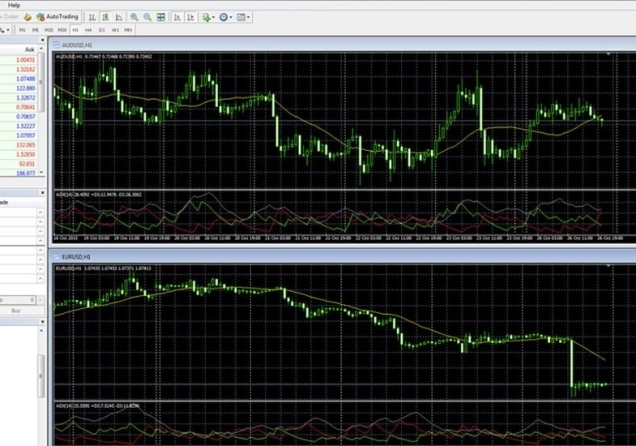Select the ask price 122.880
The width and height of the screenshot is (636, 446).
coord(26,88)
